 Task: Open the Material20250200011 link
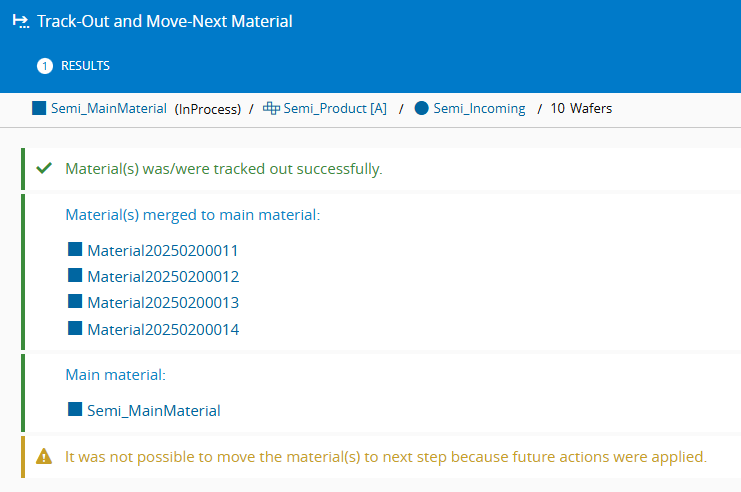tap(163, 250)
